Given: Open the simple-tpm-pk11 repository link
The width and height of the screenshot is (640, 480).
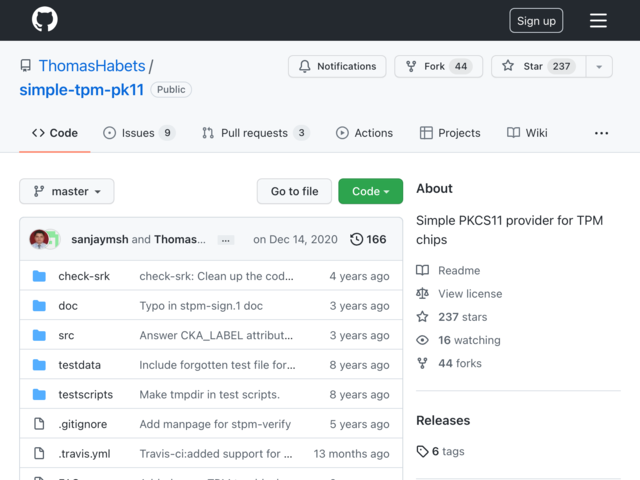Looking at the screenshot, I should pos(82,90).
